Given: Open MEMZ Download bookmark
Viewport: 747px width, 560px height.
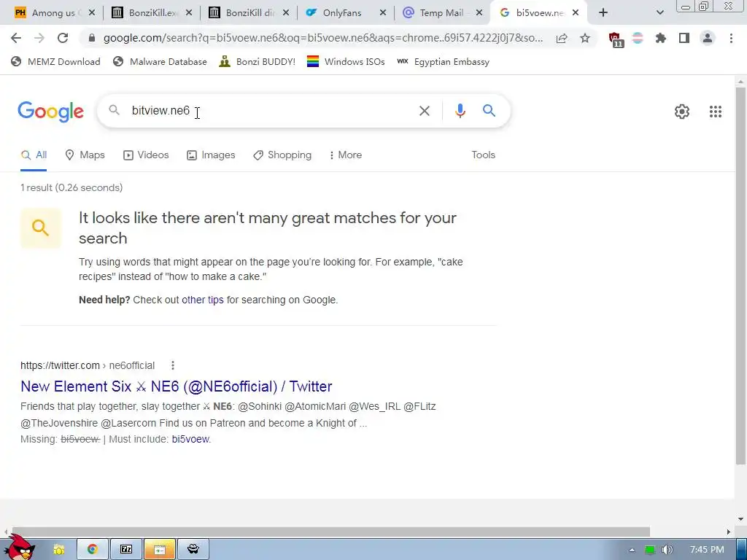Looking at the screenshot, I should pos(55,62).
